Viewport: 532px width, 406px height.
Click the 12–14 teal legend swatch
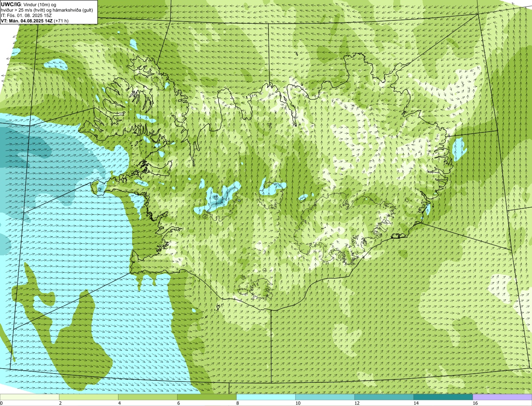tap(384, 397)
